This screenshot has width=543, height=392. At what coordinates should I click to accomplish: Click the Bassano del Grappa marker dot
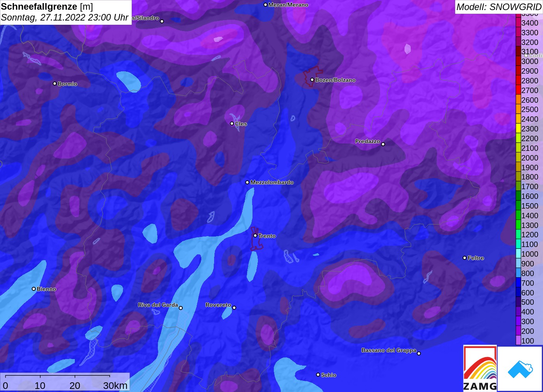click(x=419, y=353)
